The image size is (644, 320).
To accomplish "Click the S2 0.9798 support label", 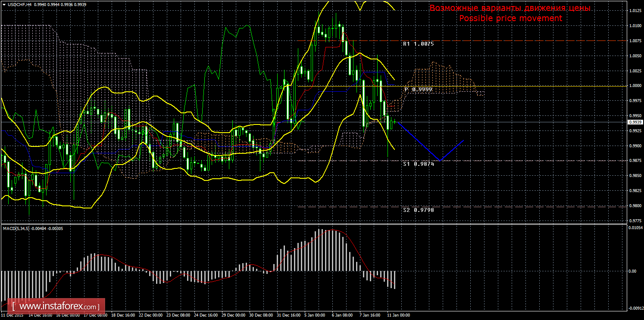I will [x=418, y=210].
